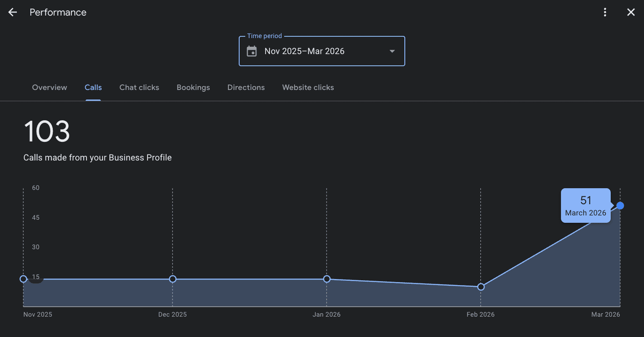Close the Performance panel with the X

click(x=631, y=12)
